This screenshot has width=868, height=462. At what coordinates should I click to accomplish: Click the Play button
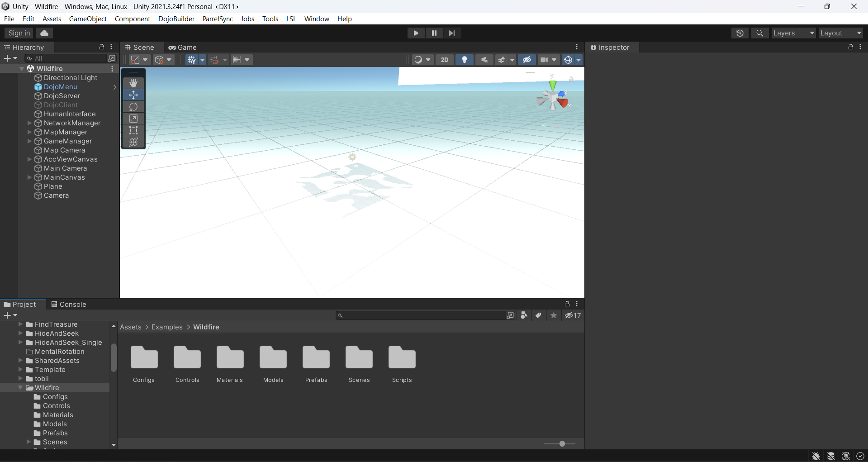416,33
